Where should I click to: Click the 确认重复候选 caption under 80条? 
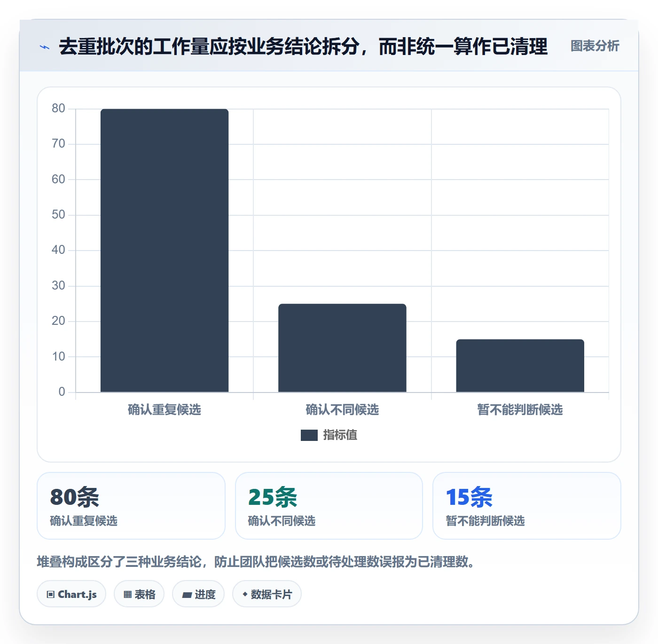tap(84, 521)
